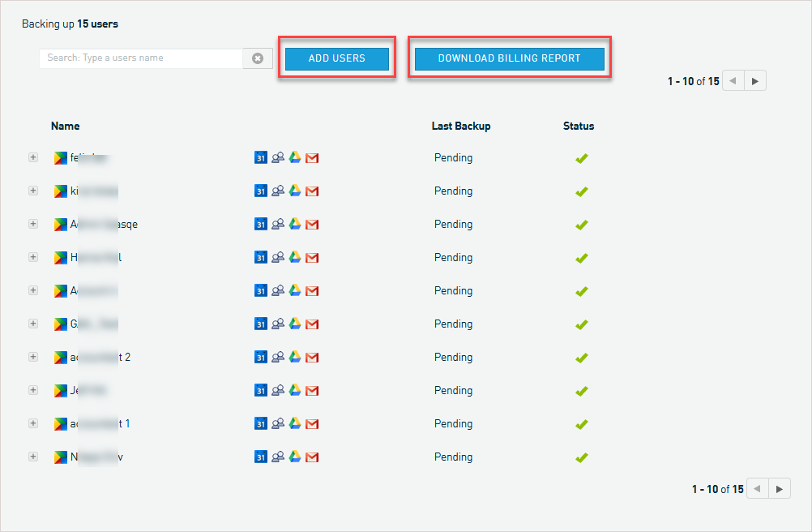This screenshot has width=812, height=532.
Task: Clear the search box using the X icon
Action: [257, 58]
